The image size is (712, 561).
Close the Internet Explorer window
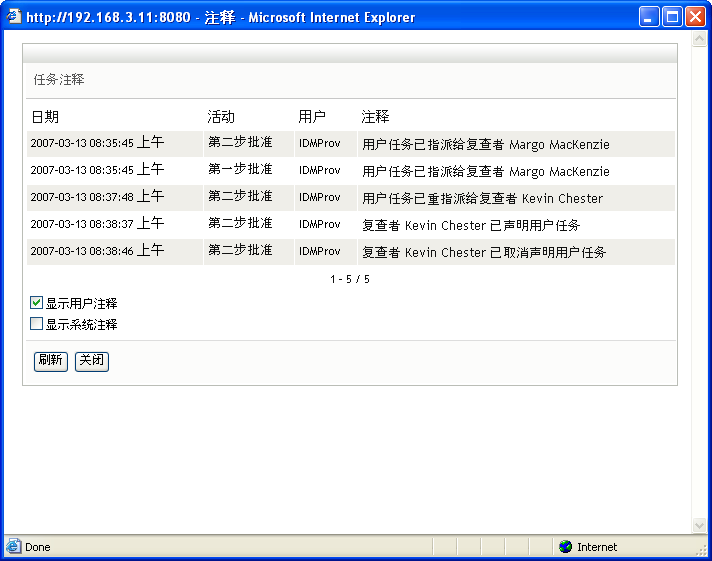pos(695,17)
